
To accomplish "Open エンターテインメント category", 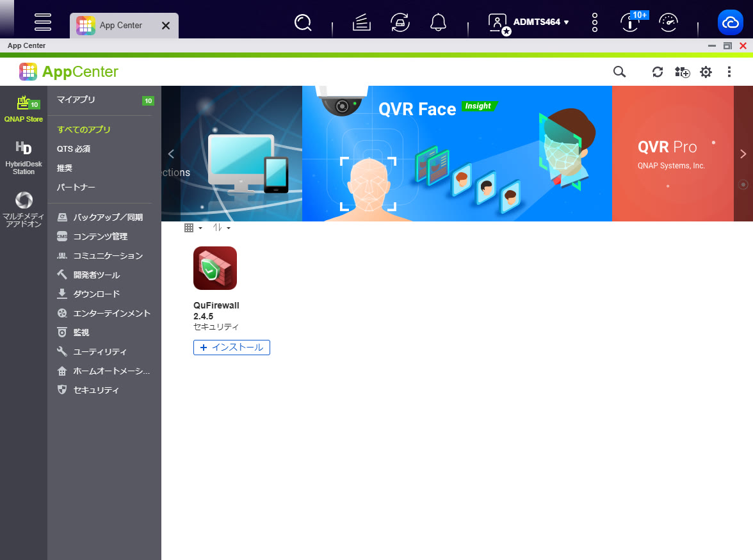I will tap(104, 314).
